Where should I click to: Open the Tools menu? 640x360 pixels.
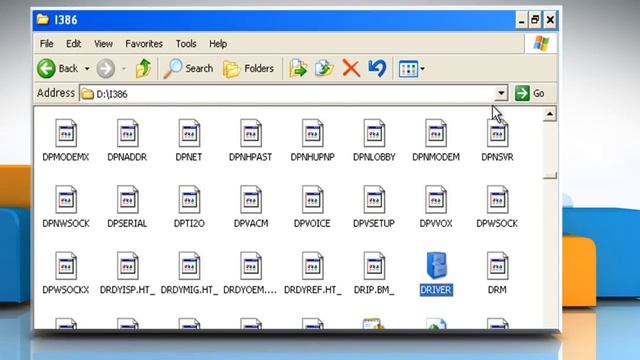pyautogui.click(x=186, y=44)
